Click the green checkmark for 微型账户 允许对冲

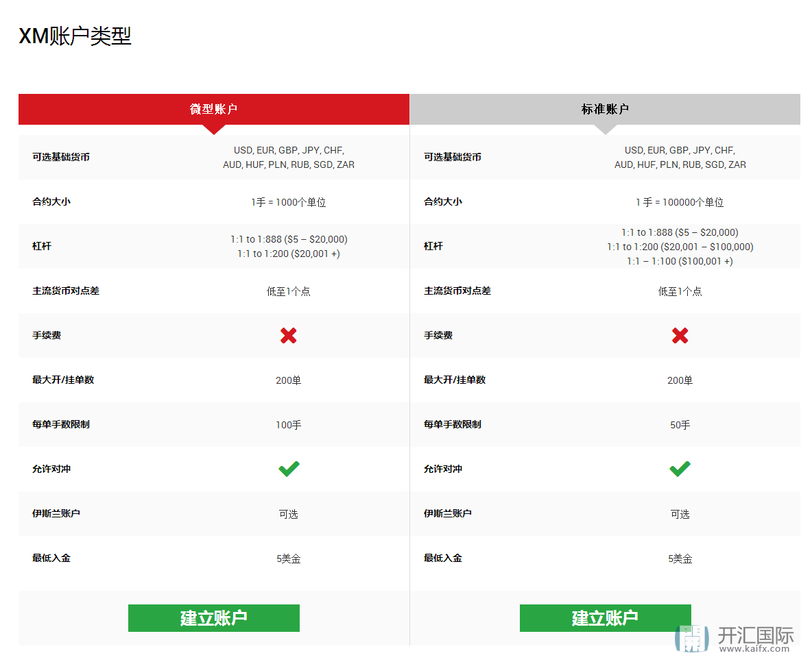pos(288,469)
